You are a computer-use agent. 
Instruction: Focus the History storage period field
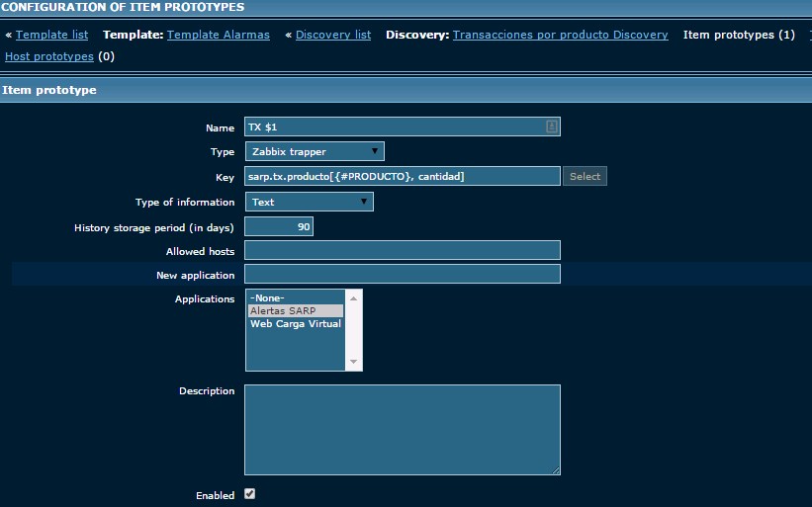(279, 226)
